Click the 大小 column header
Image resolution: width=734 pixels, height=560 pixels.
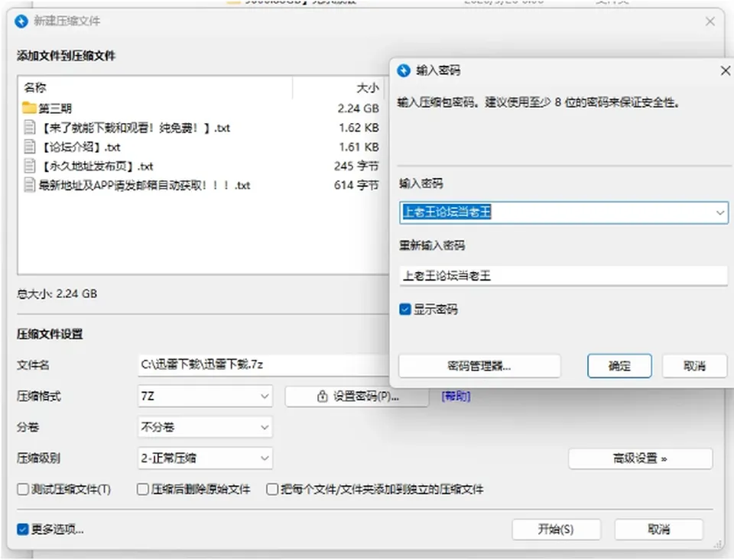tap(368, 88)
